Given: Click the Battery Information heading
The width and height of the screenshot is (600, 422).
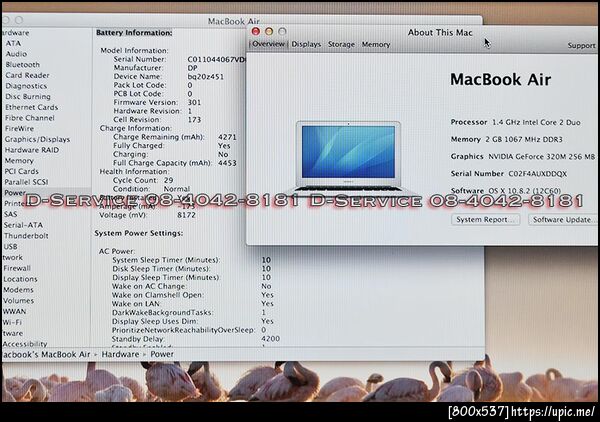Looking at the screenshot, I should 134,33.
